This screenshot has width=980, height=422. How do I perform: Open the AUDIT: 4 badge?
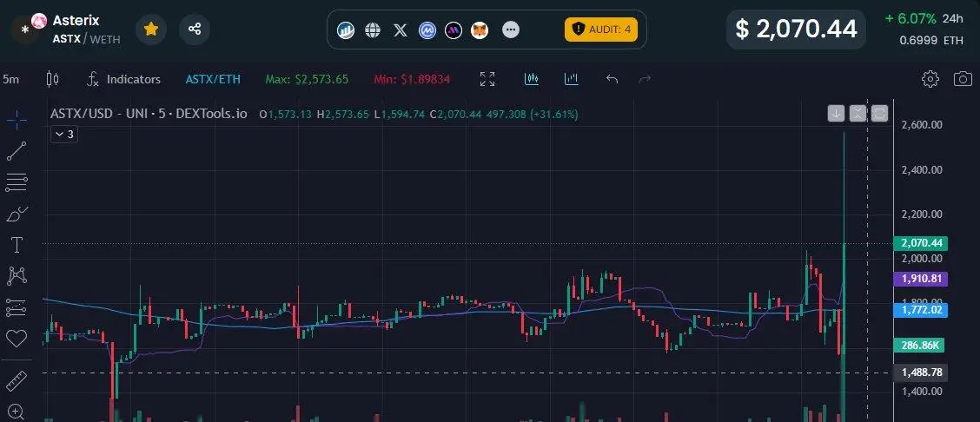coord(601,30)
